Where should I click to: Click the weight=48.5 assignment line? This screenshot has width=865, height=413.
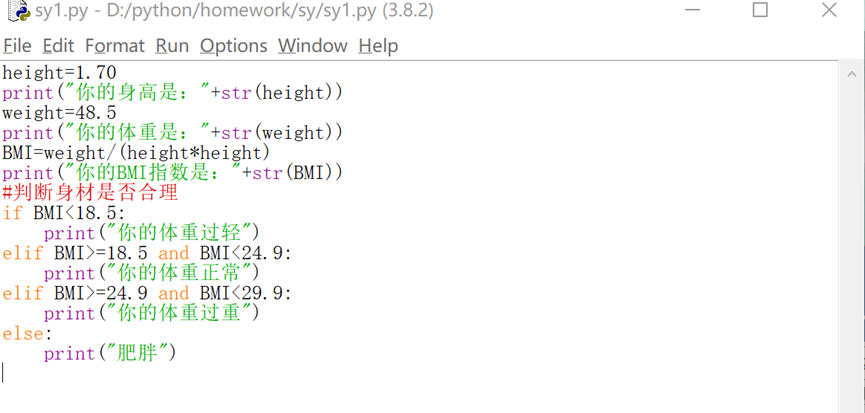[59, 112]
